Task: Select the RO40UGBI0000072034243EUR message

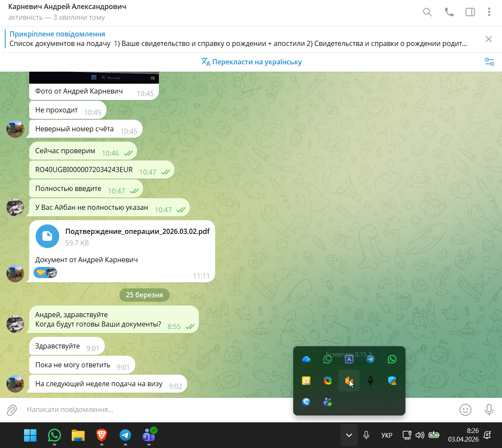Action: point(101,170)
